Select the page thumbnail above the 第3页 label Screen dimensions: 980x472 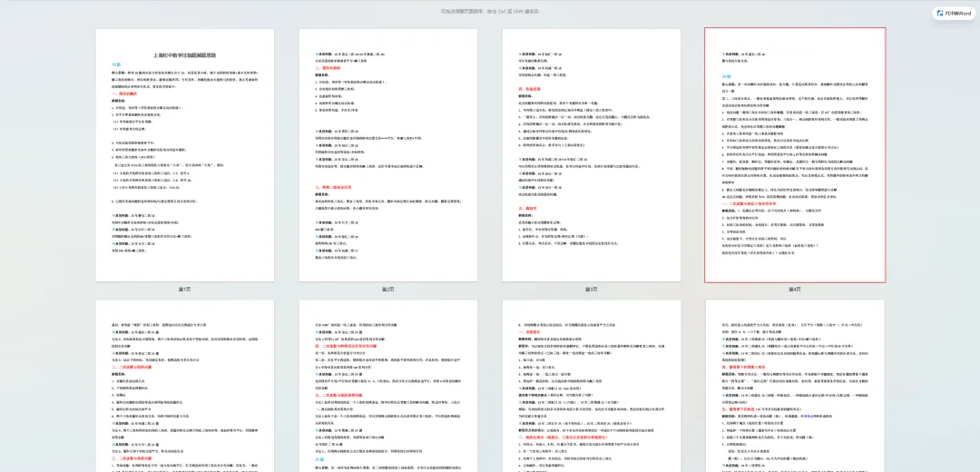click(x=592, y=155)
